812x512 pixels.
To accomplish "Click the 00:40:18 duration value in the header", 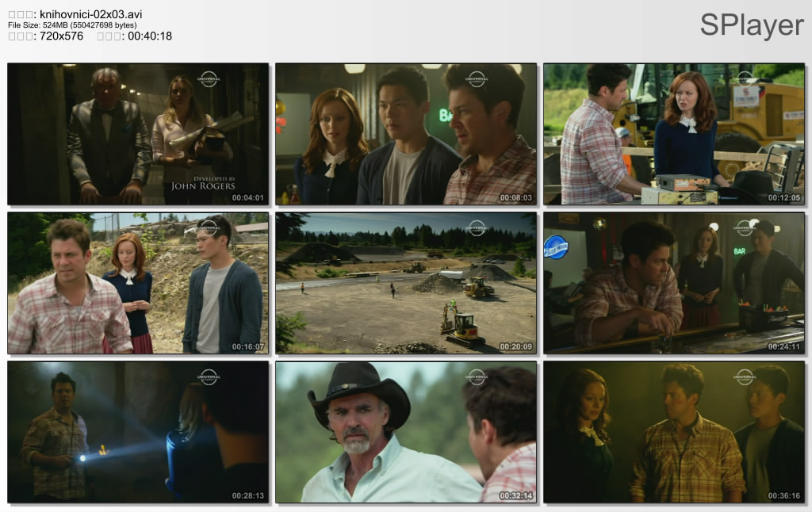I will coord(150,36).
